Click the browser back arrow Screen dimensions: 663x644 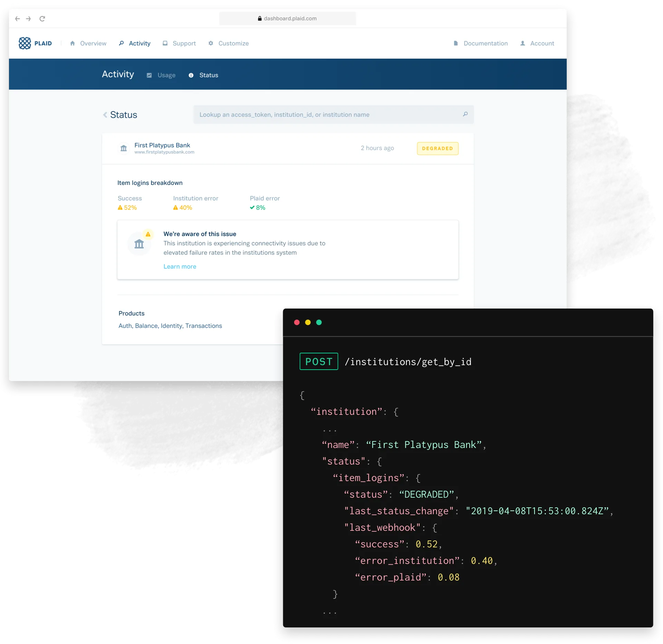(x=18, y=19)
